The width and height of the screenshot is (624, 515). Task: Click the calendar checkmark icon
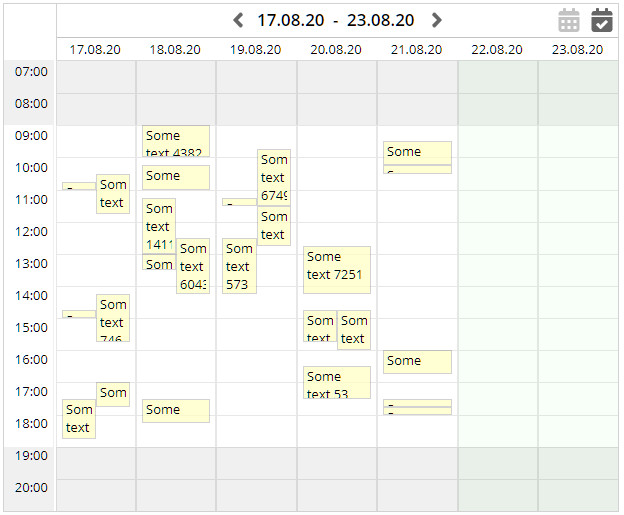(601, 20)
